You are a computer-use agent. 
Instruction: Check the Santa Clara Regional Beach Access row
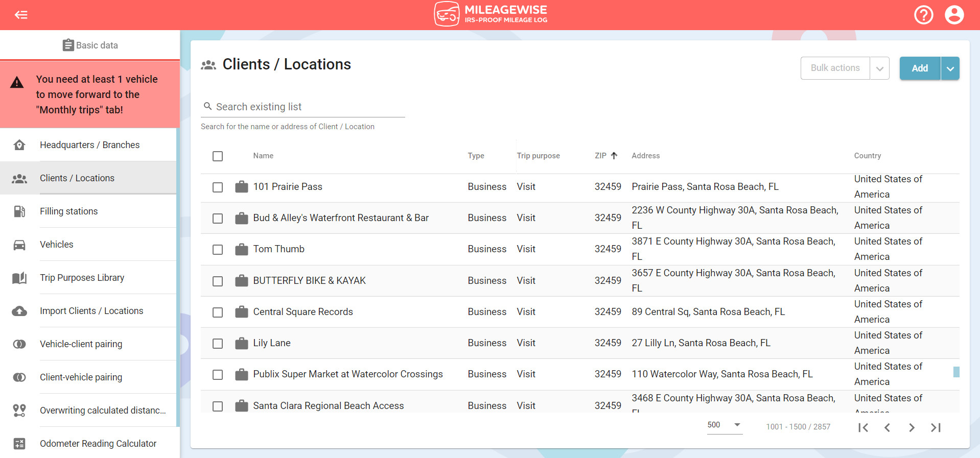click(x=218, y=406)
